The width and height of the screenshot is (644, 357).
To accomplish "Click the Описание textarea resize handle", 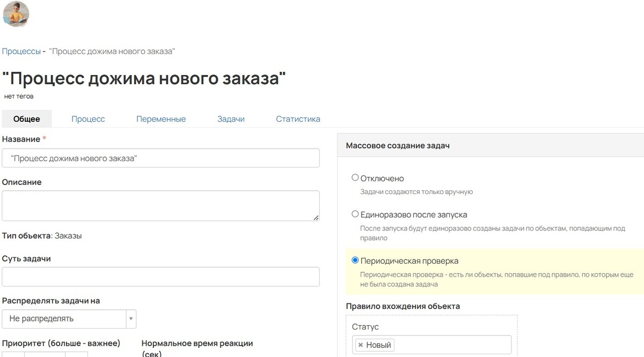I will click(316, 217).
